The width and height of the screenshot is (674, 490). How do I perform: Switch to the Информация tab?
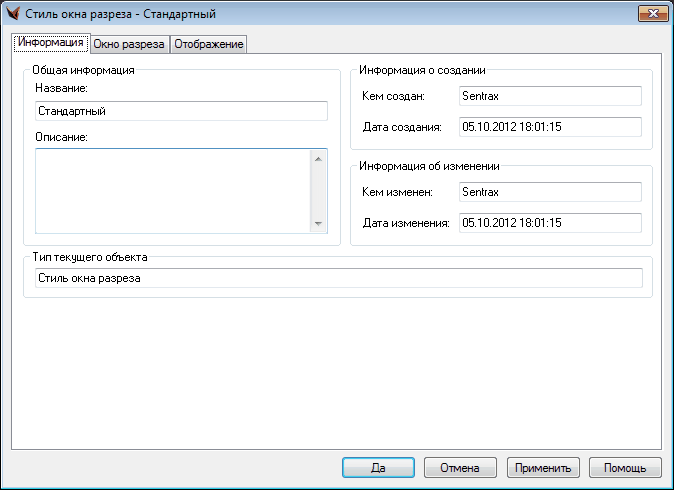coord(50,44)
